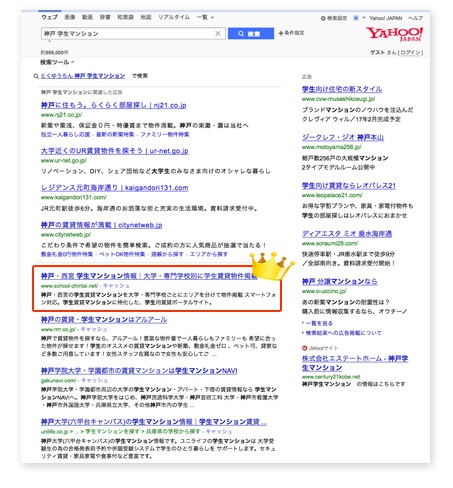Open the ファミリー物件特集 sublink under nj21 ad
Image resolution: width=453 pixels, height=488 pixels.
[165, 134]
